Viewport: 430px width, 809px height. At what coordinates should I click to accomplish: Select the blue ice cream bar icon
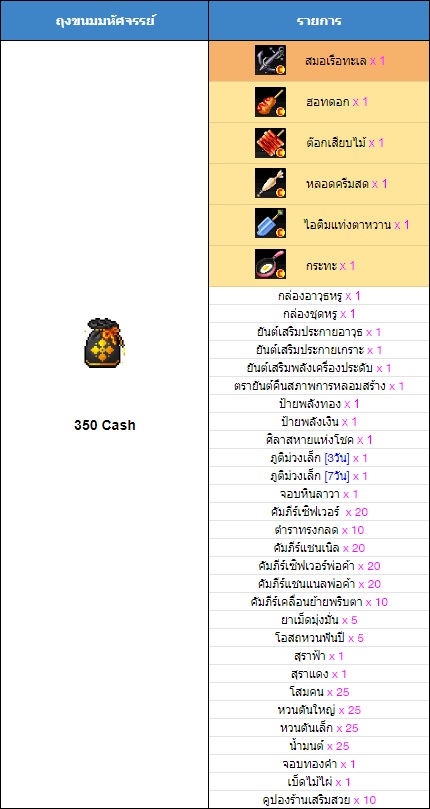pos(270,224)
